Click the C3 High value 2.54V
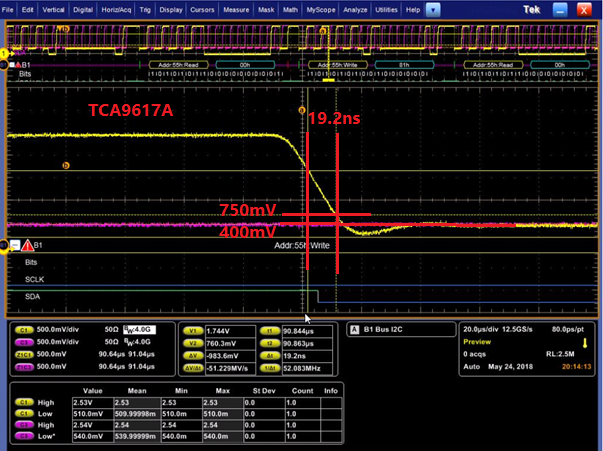Viewport: 603px width, 451px height. pos(93,425)
